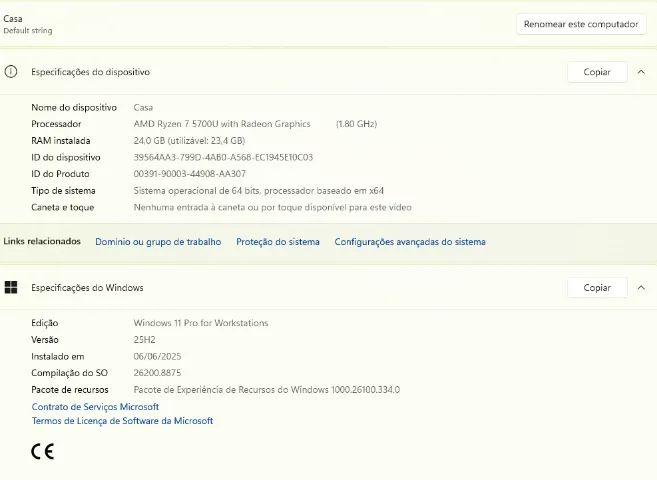Viewport: 657px width, 480px height.
Task: Copy the Windows specifications with Copiar
Action: click(597, 288)
